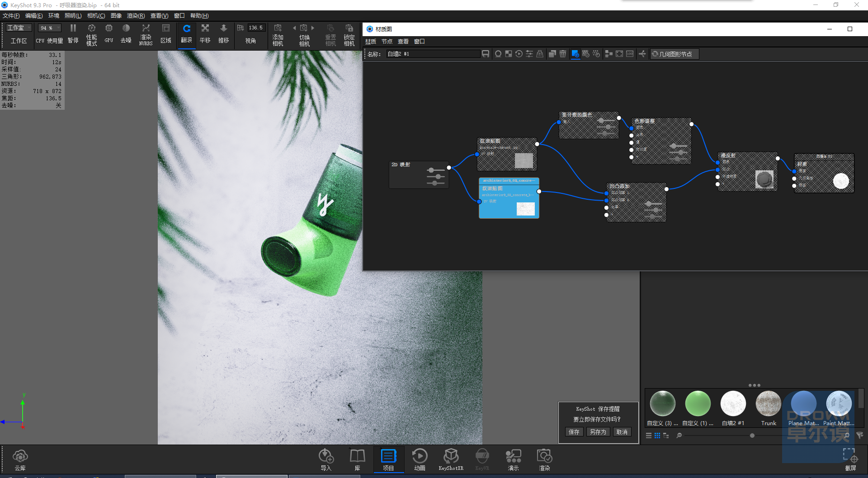Image resolution: width=868 pixels, height=478 pixels.
Task: Select the 漫反射 diffuse node
Action: (747, 172)
